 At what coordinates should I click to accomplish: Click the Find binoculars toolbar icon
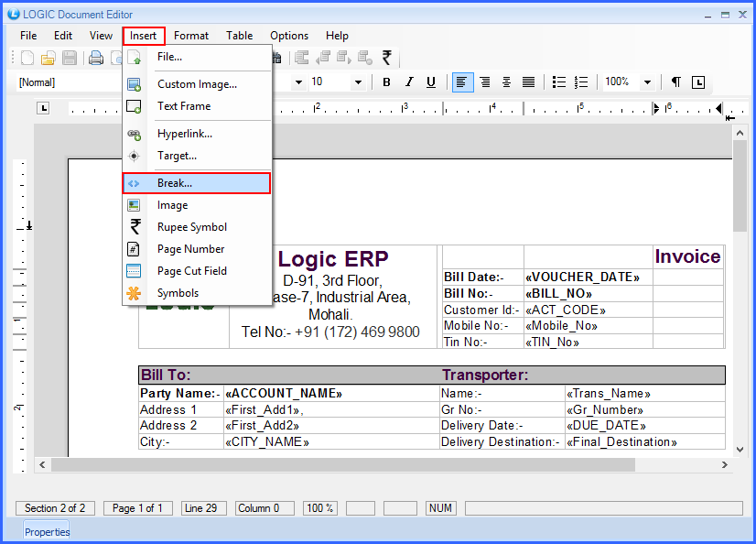277,59
